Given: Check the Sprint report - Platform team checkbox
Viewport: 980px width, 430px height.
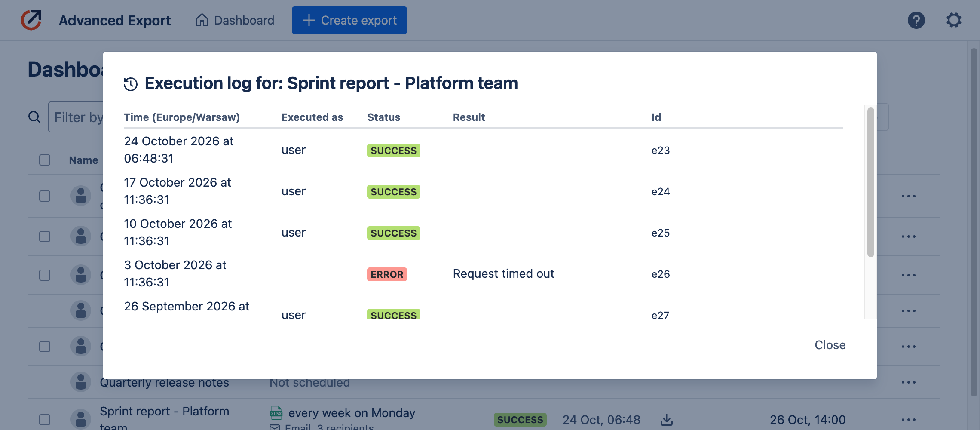Looking at the screenshot, I should pos(45,419).
